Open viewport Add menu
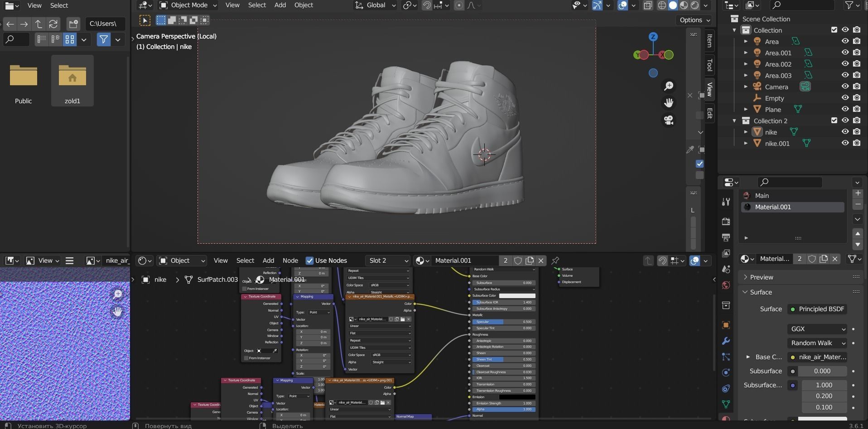Screen dimensions: 868x429 click(x=280, y=5)
